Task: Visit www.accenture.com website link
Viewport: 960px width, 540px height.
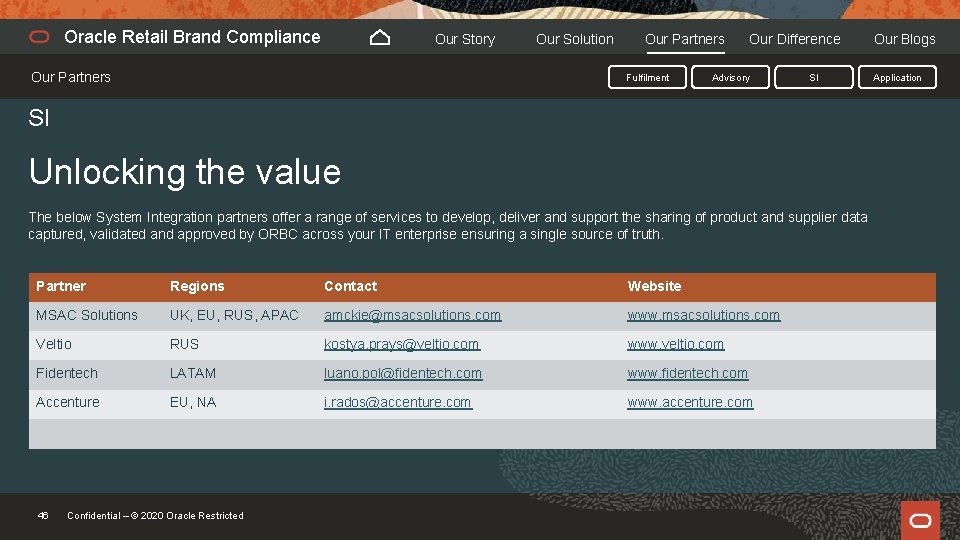Action: (x=690, y=402)
